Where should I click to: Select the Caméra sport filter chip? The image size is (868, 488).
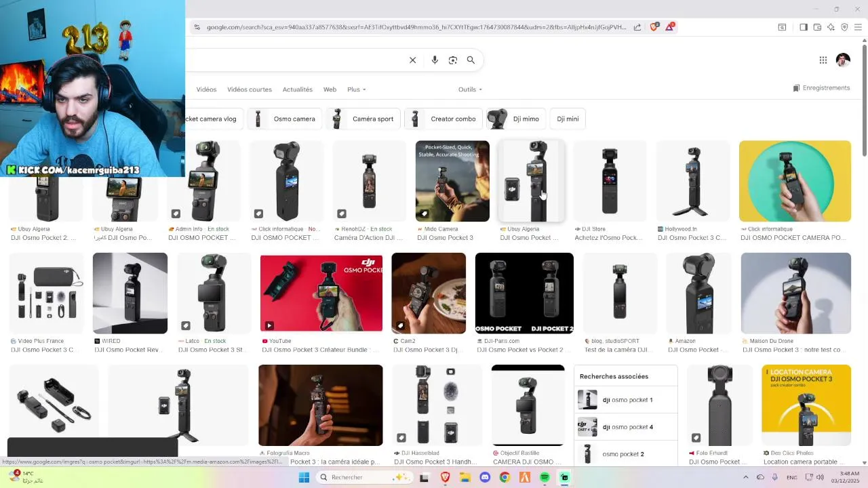pyautogui.click(x=363, y=119)
